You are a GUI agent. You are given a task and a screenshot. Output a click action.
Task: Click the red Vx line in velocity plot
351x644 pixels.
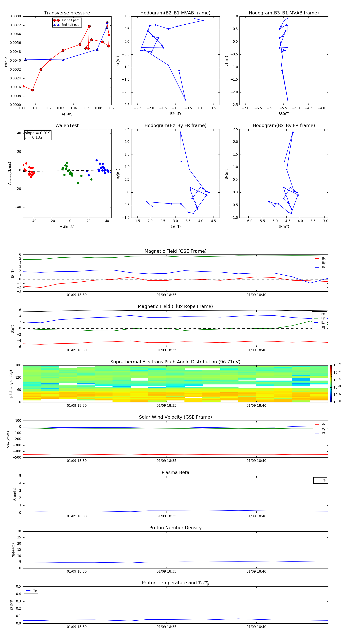175,455
